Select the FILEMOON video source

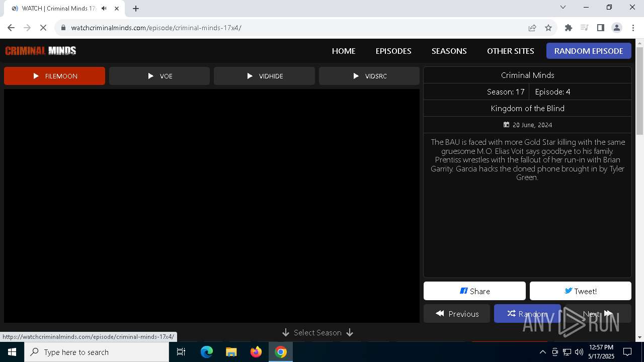54,76
